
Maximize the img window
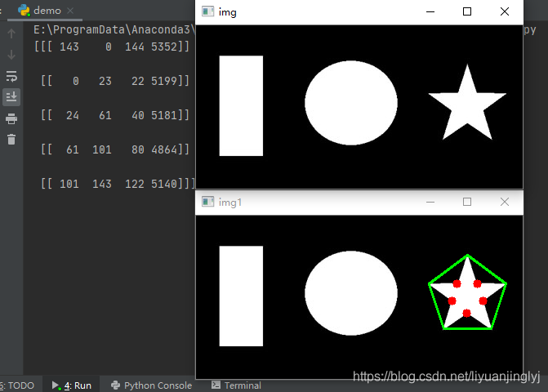pos(467,11)
